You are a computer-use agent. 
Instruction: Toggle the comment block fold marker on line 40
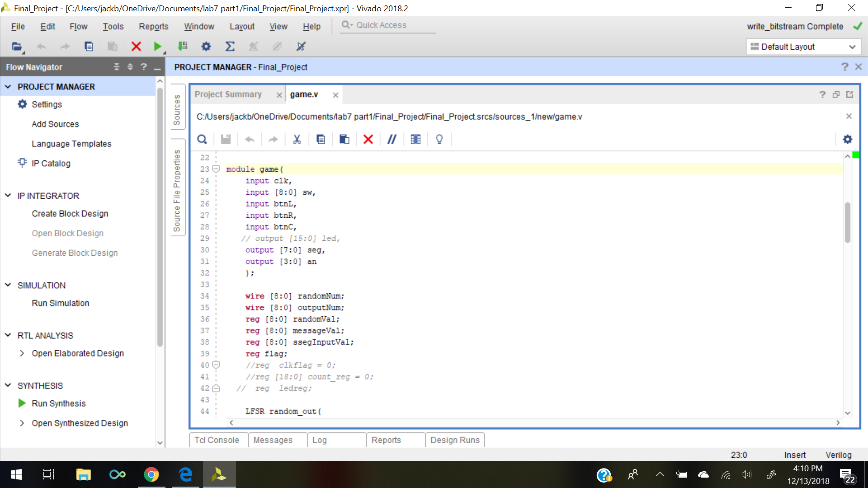[216, 365]
